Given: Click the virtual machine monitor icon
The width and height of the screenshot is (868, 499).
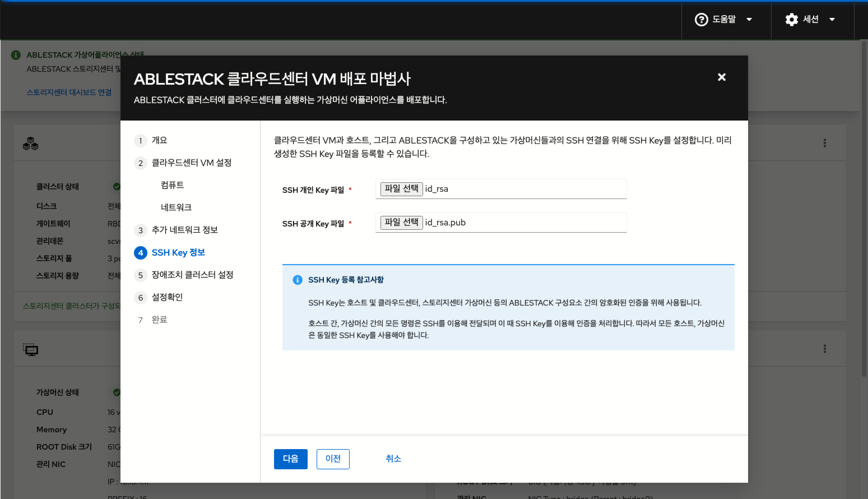Looking at the screenshot, I should point(31,349).
